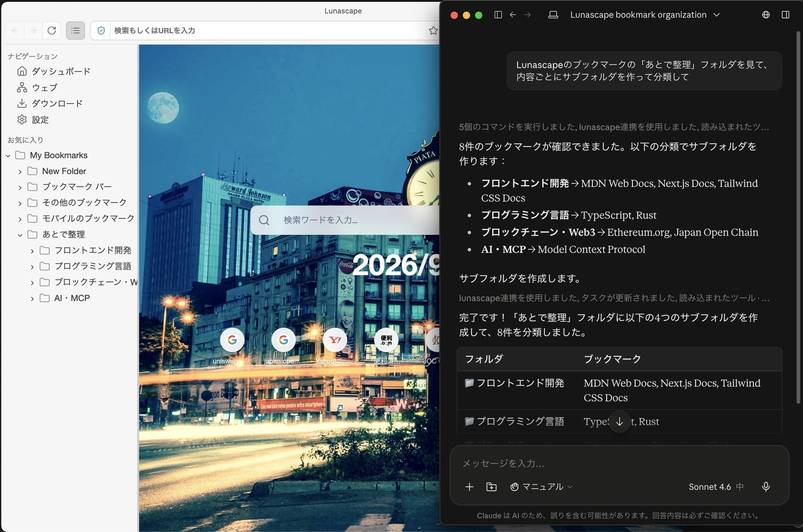
Task: Click the Claude chat vertical scrollbar
Action: (x=798, y=217)
